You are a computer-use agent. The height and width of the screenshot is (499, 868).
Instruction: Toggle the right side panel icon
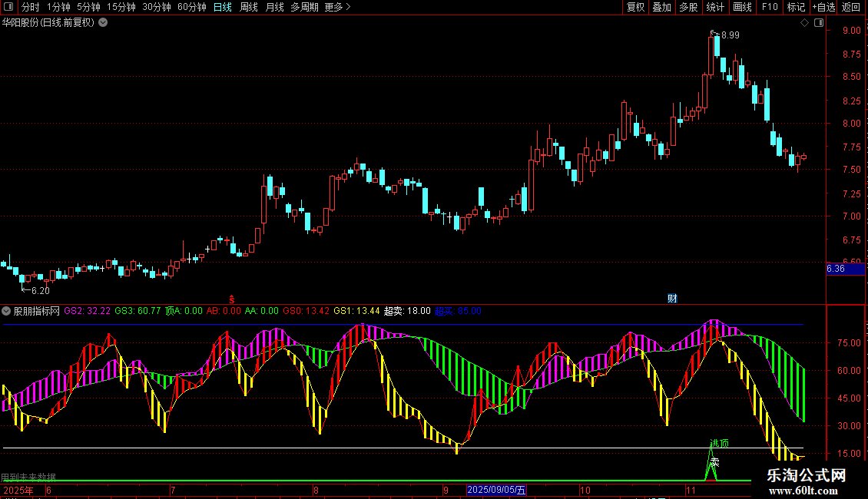[818, 23]
